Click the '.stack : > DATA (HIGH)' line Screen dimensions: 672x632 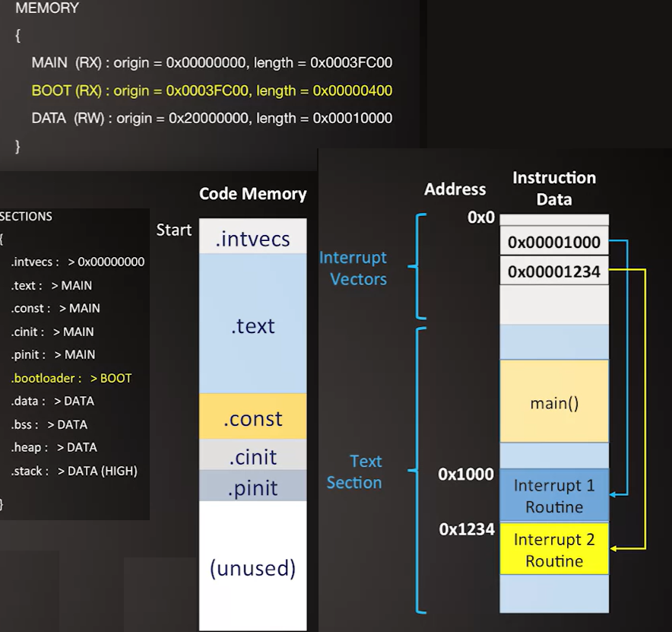(x=74, y=471)
